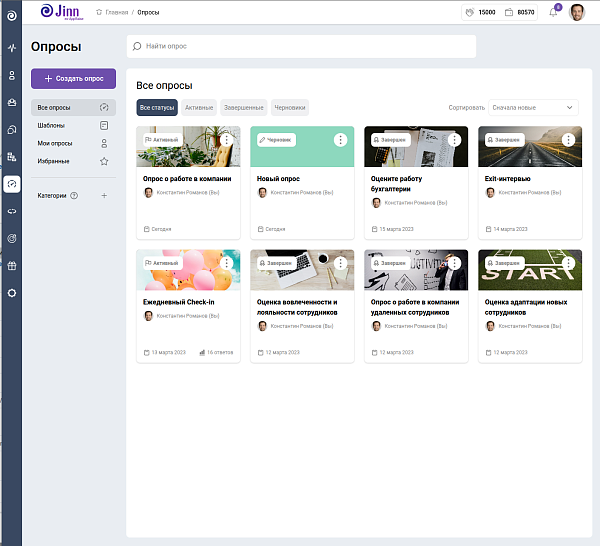This screenshot has width=600, height=546.
Task: Click author name under Exit-интервью
Action: click(530, 192)
